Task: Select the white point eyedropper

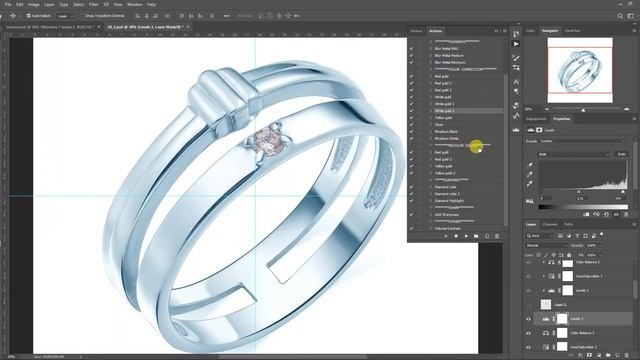Action: click(x=530, y=184)
